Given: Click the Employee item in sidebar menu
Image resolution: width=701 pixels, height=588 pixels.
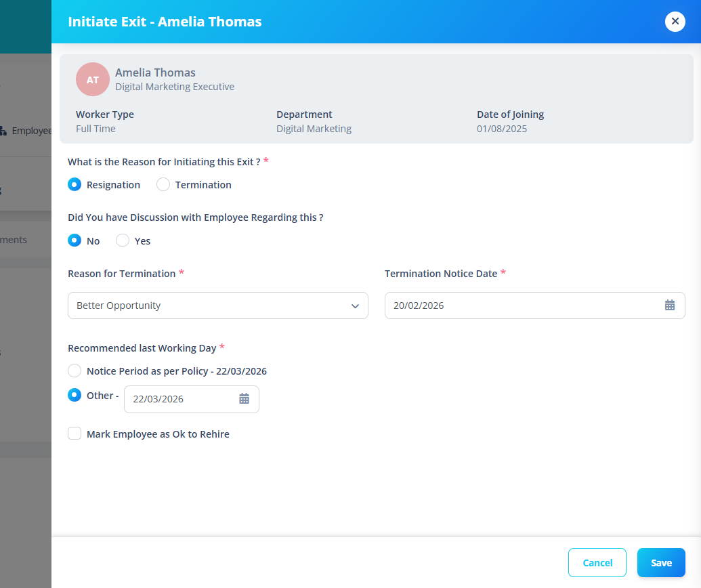Looking at the screenshot, I should [26, 131].
